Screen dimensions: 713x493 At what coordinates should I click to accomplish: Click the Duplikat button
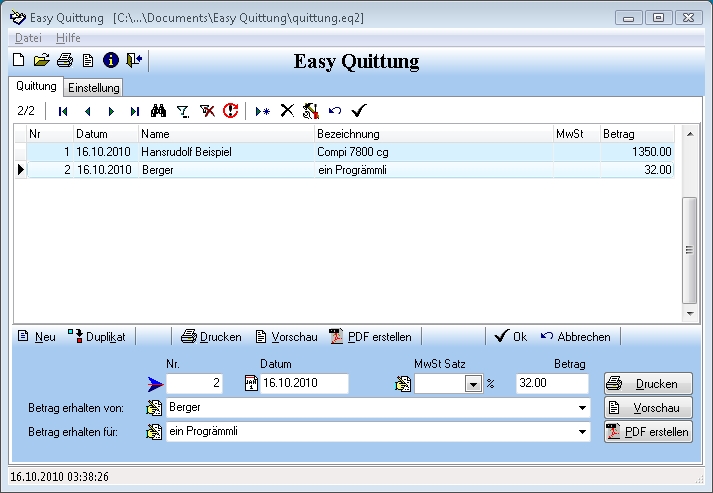96,337
